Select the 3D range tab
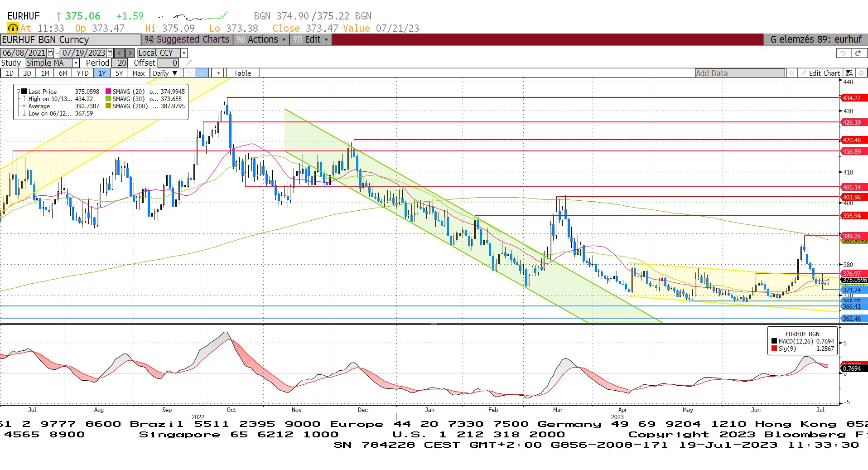The image size is (868, 470). (27, 73)
